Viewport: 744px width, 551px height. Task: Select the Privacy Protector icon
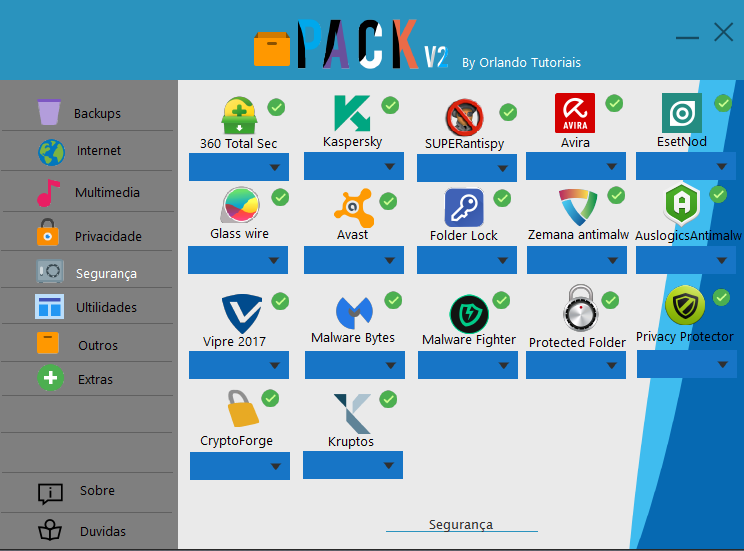[685, 305]
